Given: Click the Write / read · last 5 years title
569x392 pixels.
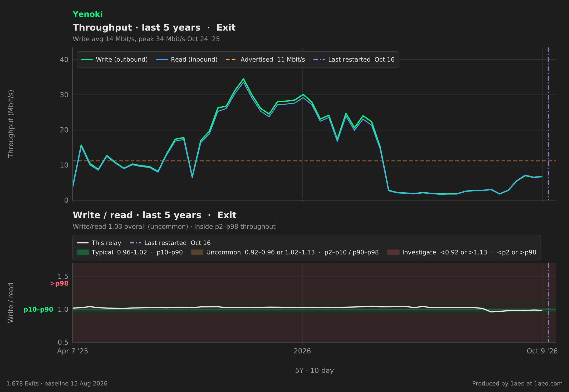Looking at the screenshot, I should coord(155,215).
